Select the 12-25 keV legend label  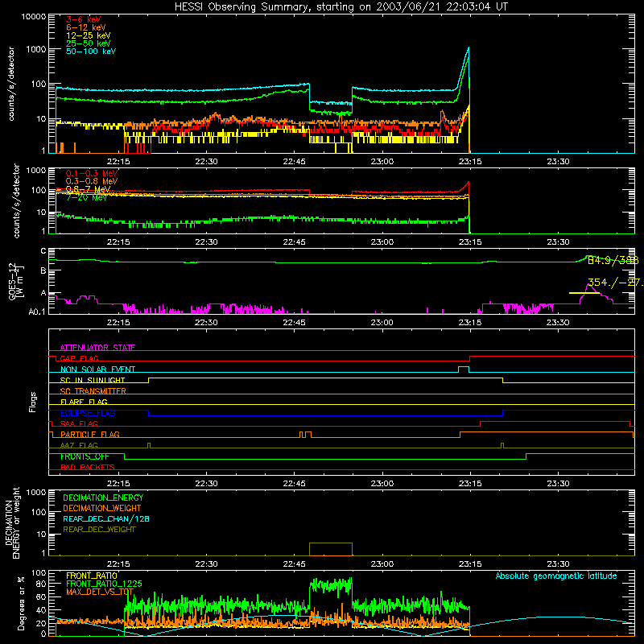89,35
